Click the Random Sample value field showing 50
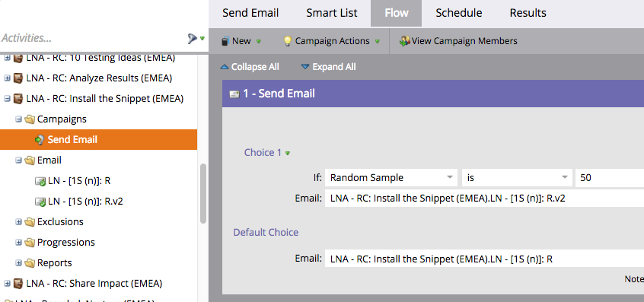This screenshot has height=302, width=644. (610, 178)
